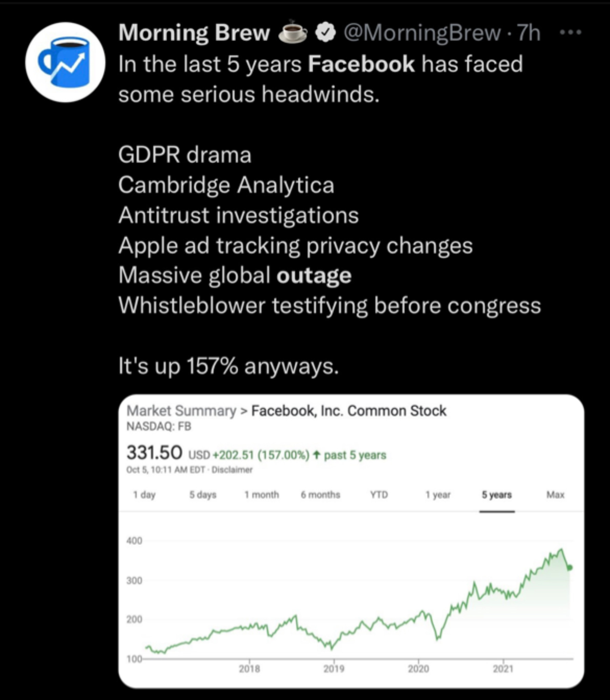Click the green up arrow beside 157.00%
This screenshot has height=700, width=610.
point(317,455)
